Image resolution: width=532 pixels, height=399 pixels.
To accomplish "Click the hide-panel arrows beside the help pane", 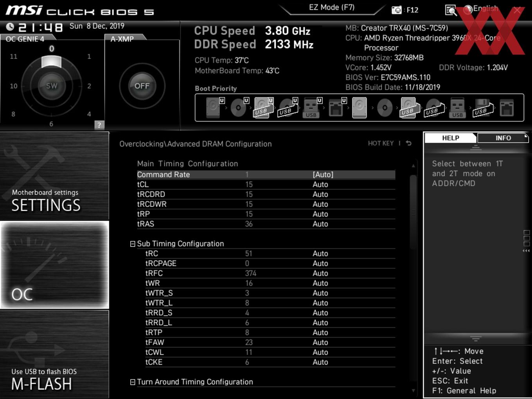I will (526, 250).
